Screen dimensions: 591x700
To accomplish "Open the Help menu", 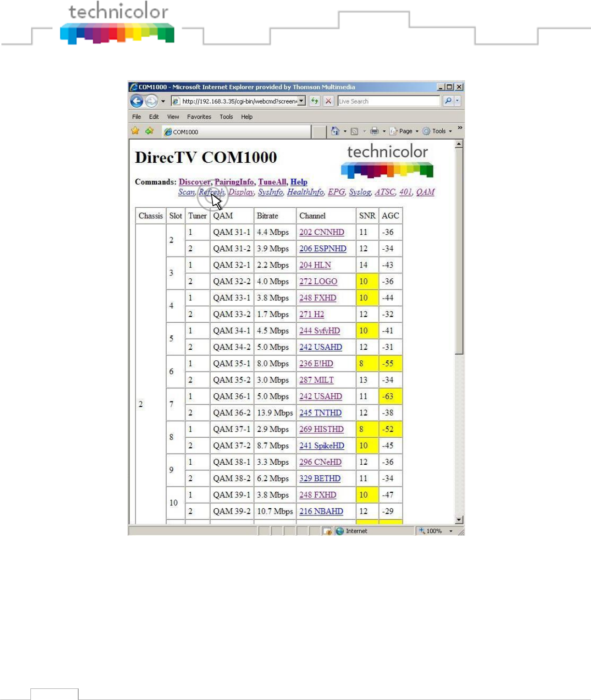I will [247, 117].
